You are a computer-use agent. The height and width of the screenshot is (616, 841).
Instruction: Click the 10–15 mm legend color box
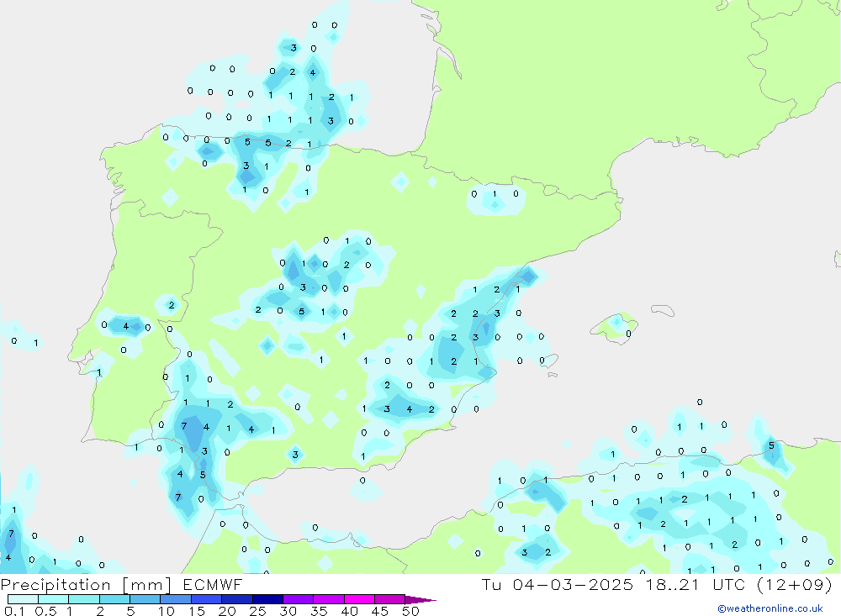pos(176,599)
